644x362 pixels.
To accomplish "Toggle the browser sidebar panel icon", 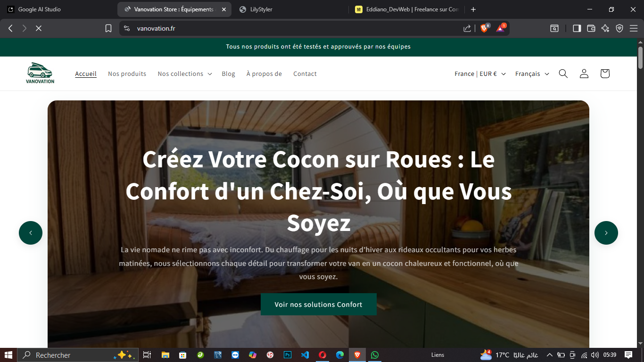I will [x=577, y=28].
